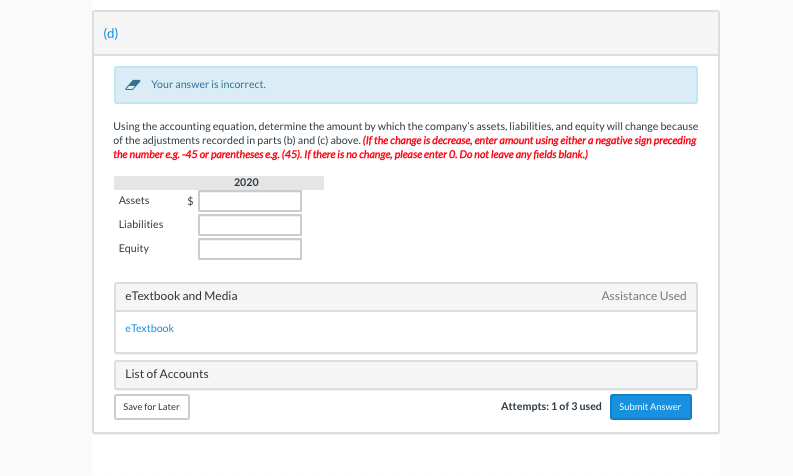
Task: Submit the answer with Submit Answer
Action: coord(650,407)
